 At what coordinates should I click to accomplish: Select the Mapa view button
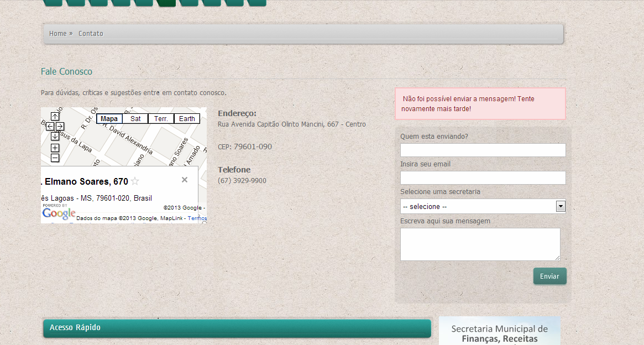tap(109, 119)
